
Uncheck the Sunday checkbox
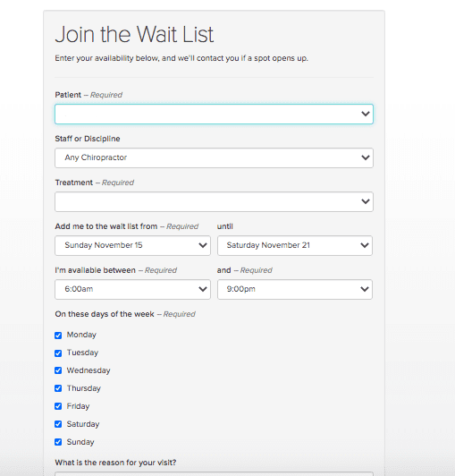[x=58, y=442]
